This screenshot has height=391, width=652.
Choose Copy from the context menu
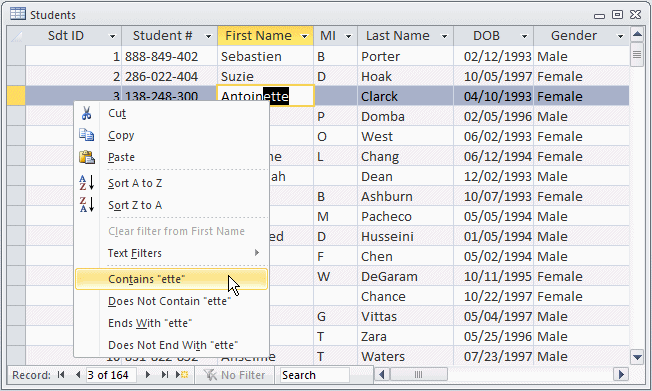point(171,135)
